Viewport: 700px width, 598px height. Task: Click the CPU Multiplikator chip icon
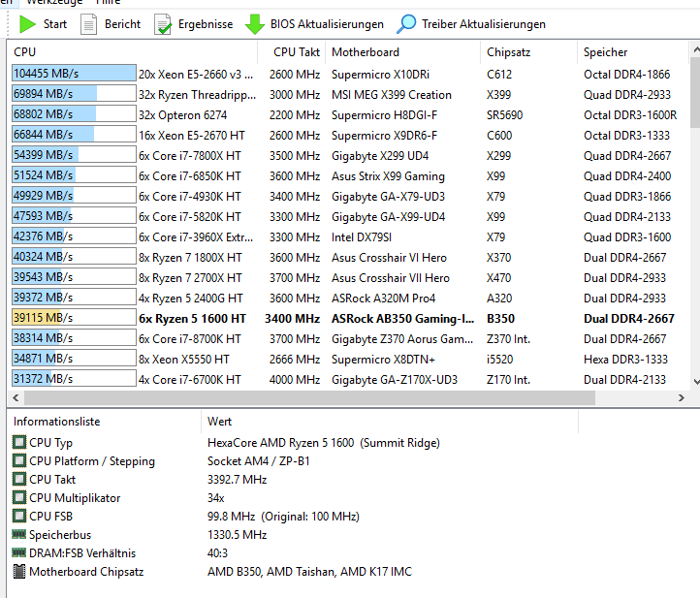point(19,497)
